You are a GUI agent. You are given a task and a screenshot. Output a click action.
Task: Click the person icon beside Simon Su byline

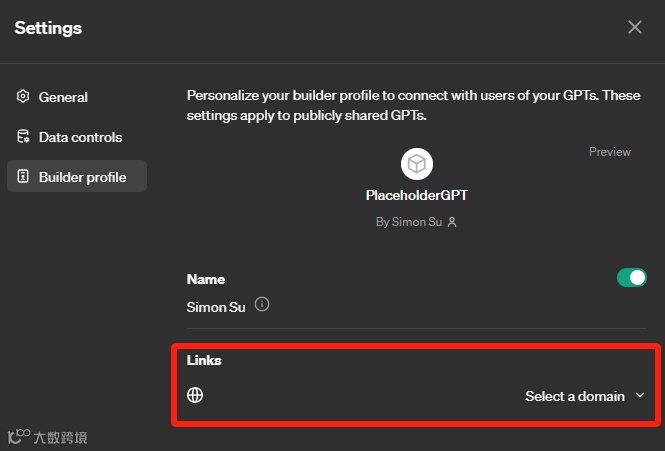coord(452,222)
